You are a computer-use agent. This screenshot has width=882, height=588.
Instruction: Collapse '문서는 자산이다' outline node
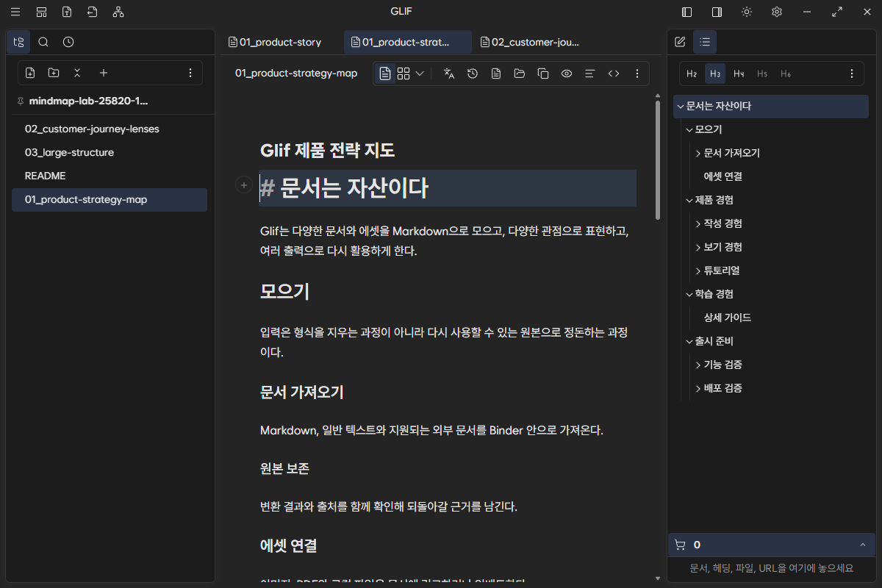[x=680, y=106]
